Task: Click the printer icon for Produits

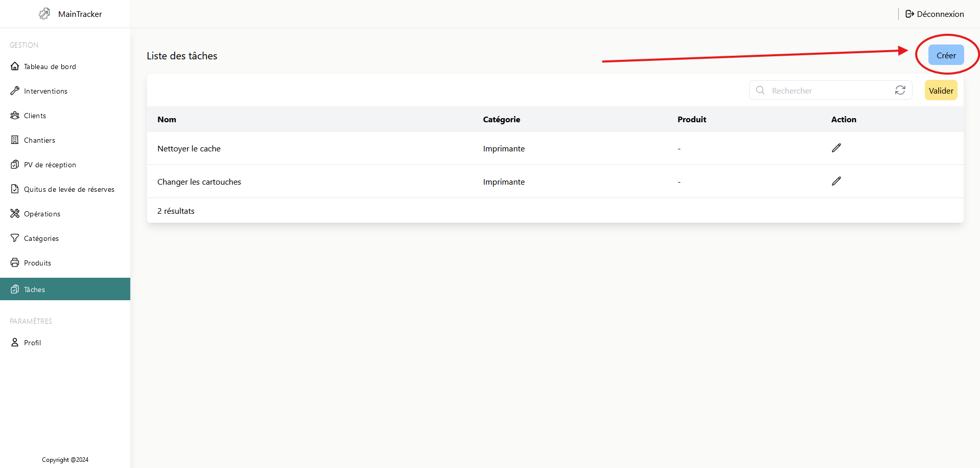Action: click(x=15, y=263)
